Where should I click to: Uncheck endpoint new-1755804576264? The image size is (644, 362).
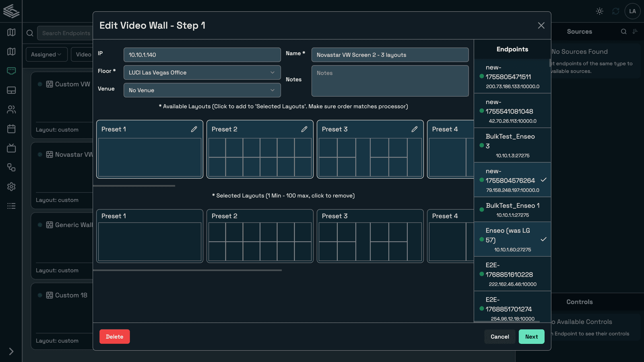point(512,180)
